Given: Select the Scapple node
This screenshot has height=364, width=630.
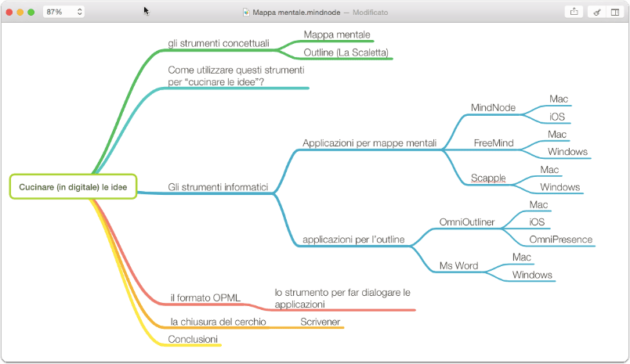Looking at the screenshot, I should click(x=488, y=178).
